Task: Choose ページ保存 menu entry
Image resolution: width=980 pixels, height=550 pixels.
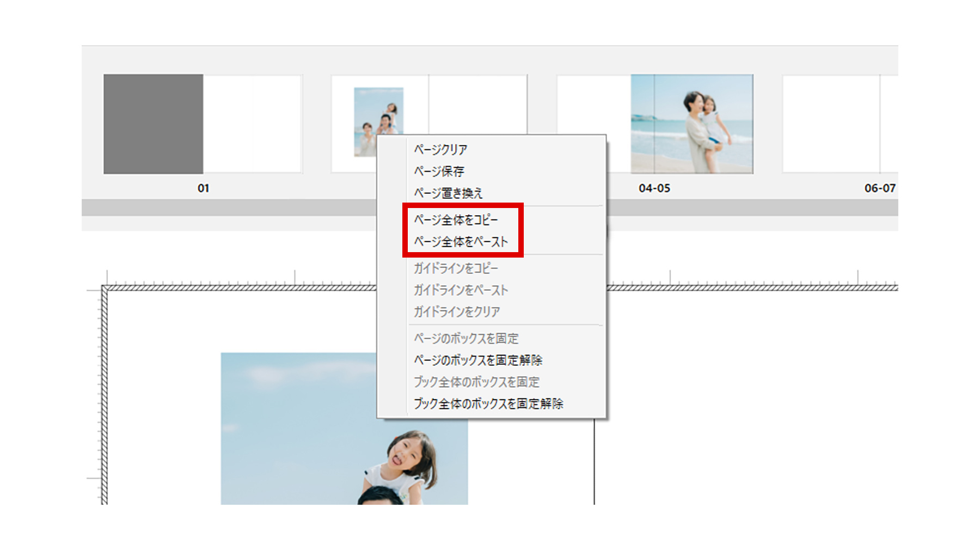Action: (x=439, y=171)
